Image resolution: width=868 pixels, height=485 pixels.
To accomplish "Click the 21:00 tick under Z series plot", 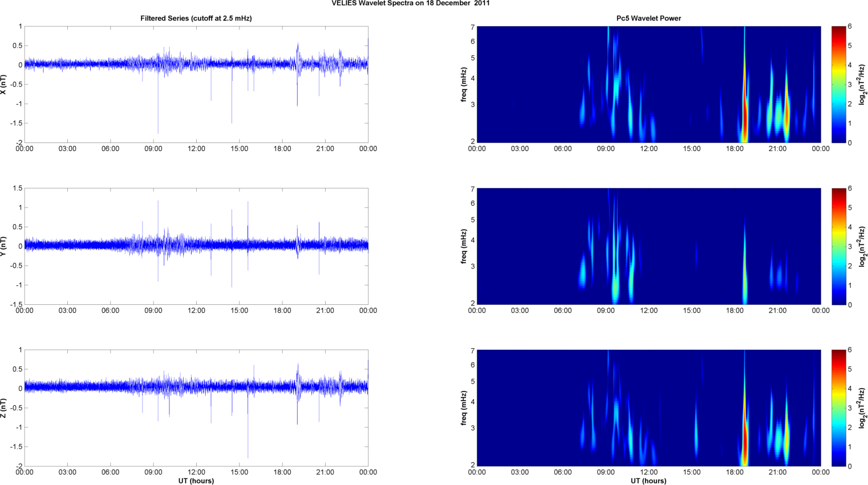I will [x=325, y=472].
